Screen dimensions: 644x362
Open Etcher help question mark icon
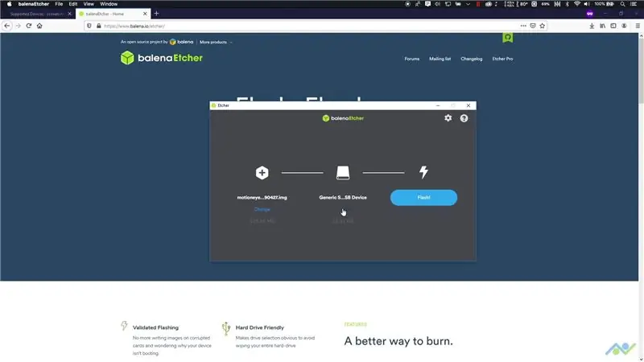coord(464,118)
